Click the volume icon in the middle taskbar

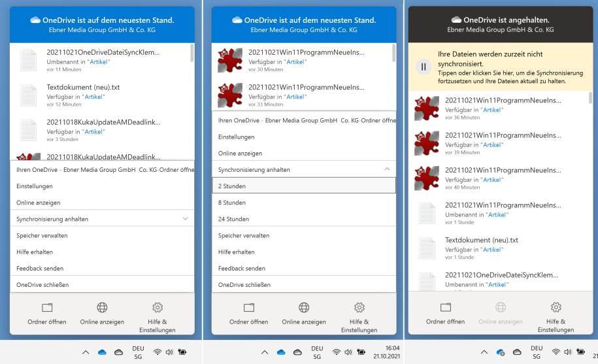348,352
